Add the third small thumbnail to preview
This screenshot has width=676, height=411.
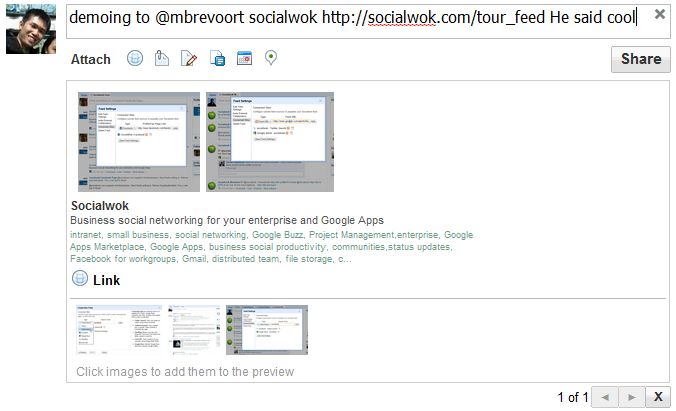pos(267,330)
